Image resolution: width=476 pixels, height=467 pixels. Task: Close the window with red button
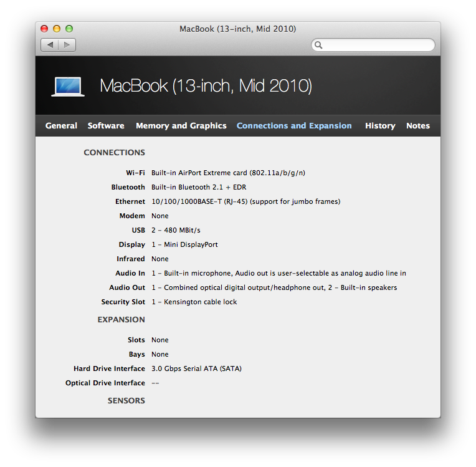coord(44,29)
